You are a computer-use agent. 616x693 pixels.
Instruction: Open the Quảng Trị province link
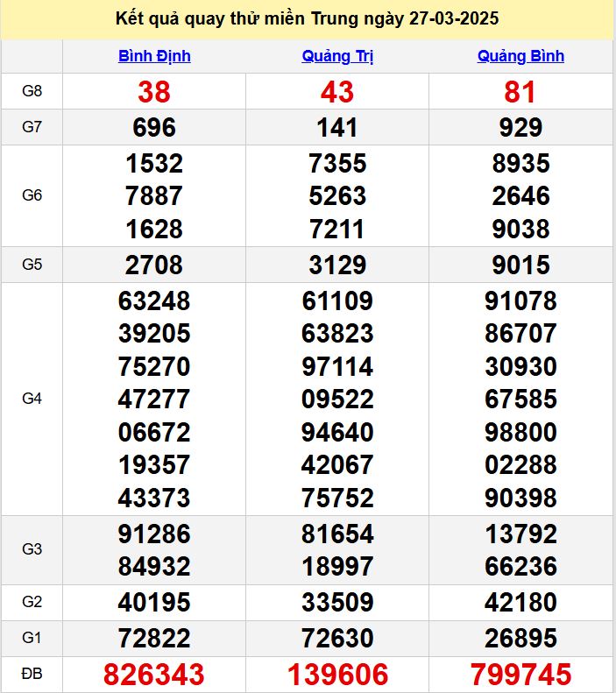tap(337, 56)
